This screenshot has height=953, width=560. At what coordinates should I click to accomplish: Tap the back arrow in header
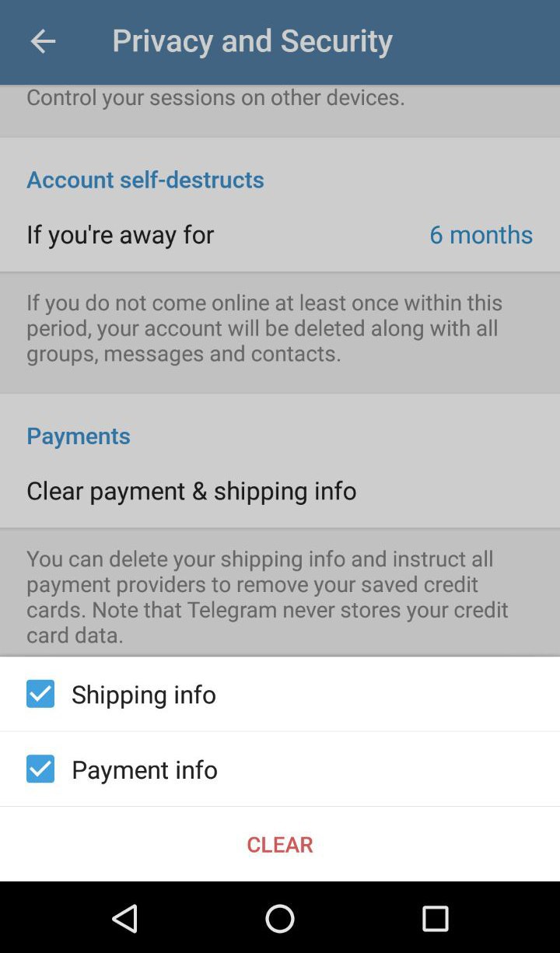43,41
